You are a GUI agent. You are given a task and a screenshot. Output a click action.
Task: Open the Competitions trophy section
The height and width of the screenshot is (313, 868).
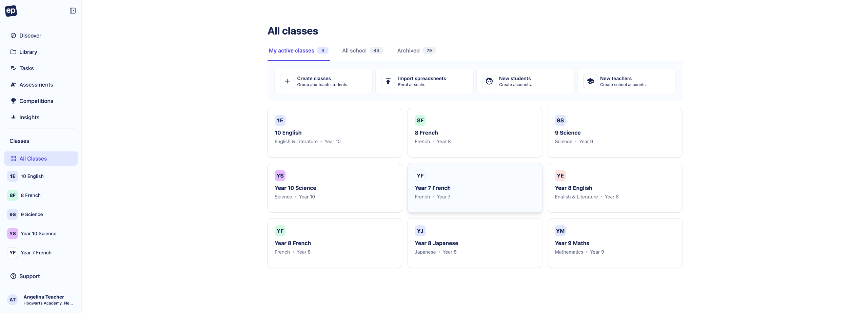click(36, 101)
